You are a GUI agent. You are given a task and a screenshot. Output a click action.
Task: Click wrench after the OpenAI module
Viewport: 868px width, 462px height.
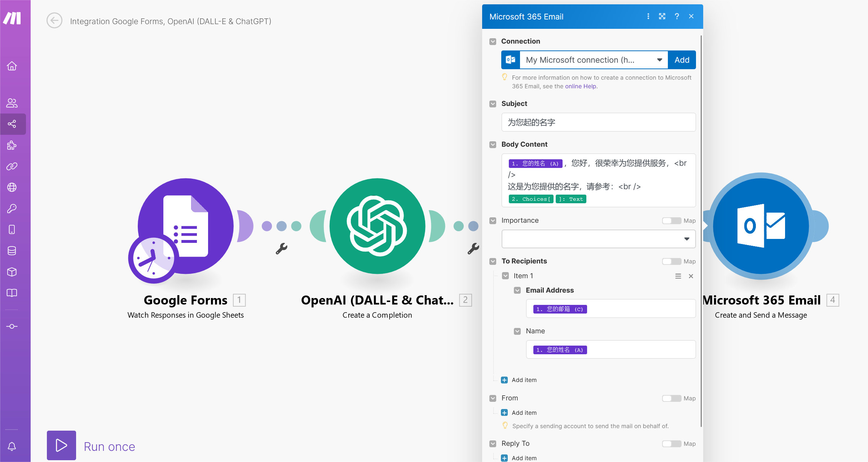pos(473,249)
